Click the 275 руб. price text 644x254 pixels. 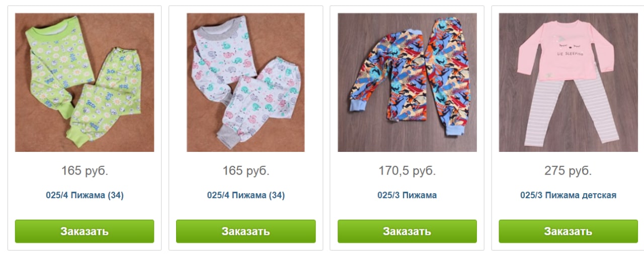(x=568, y=171)
